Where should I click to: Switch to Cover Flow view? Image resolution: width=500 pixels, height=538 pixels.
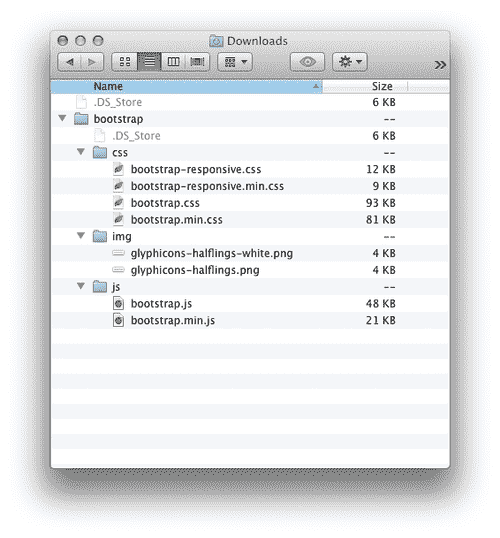coord(197,62)
